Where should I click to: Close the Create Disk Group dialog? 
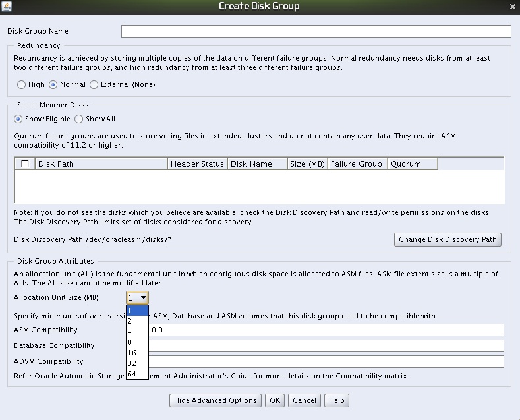click(x=513, y=6)
